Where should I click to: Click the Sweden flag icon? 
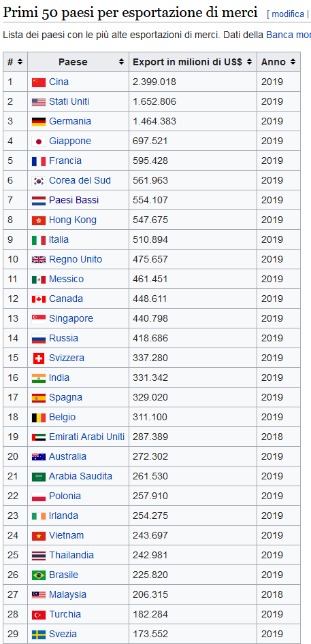click(x=39, y=634)
